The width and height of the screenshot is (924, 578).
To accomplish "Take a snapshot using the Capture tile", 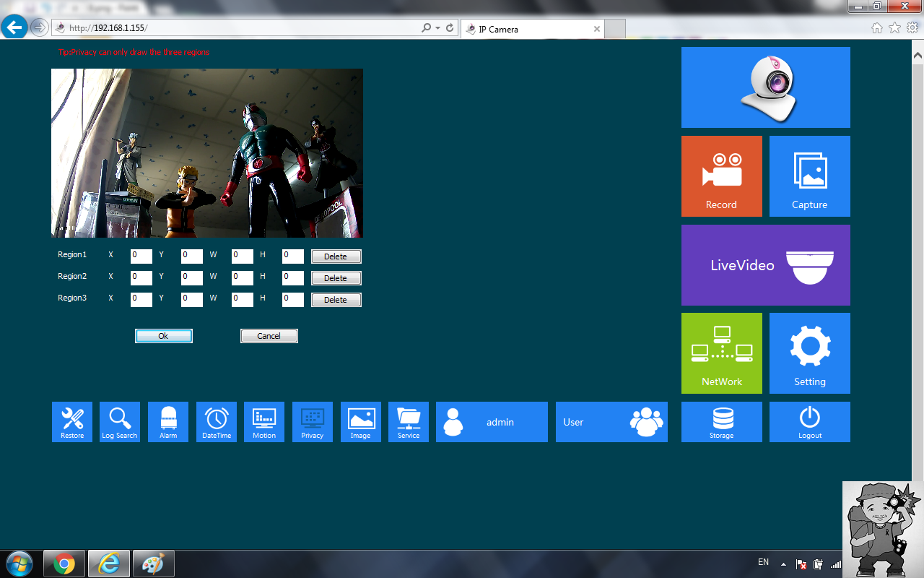I will coord(809,176).
